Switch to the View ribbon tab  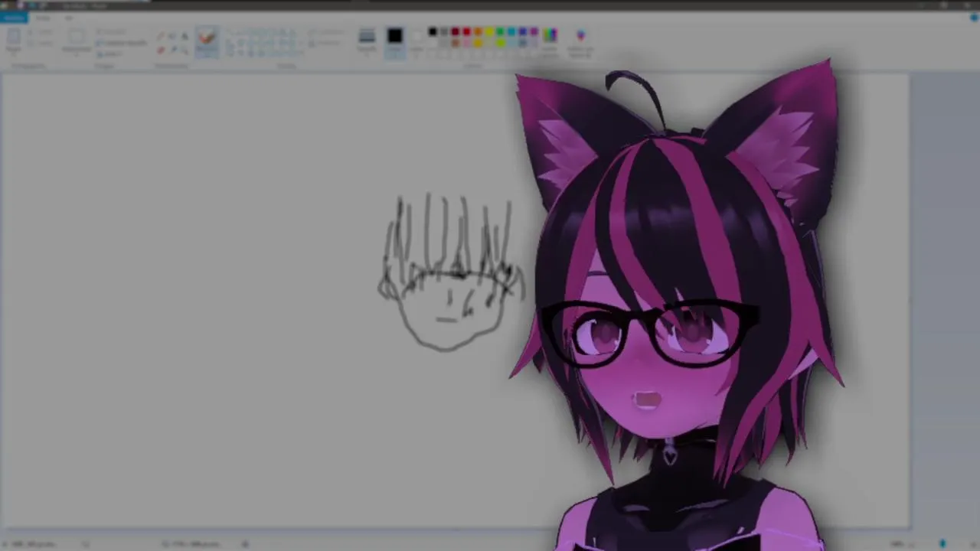tap(69, 18)
